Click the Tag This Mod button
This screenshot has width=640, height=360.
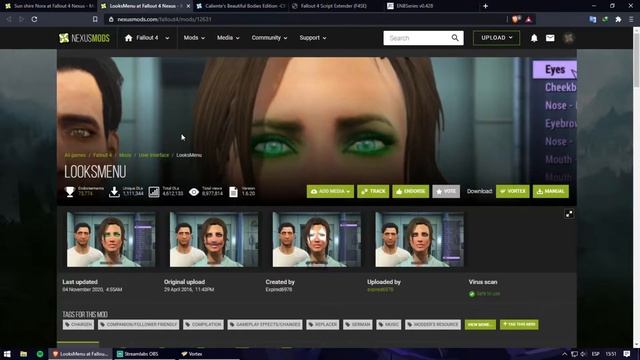click(x=519, y=324)
